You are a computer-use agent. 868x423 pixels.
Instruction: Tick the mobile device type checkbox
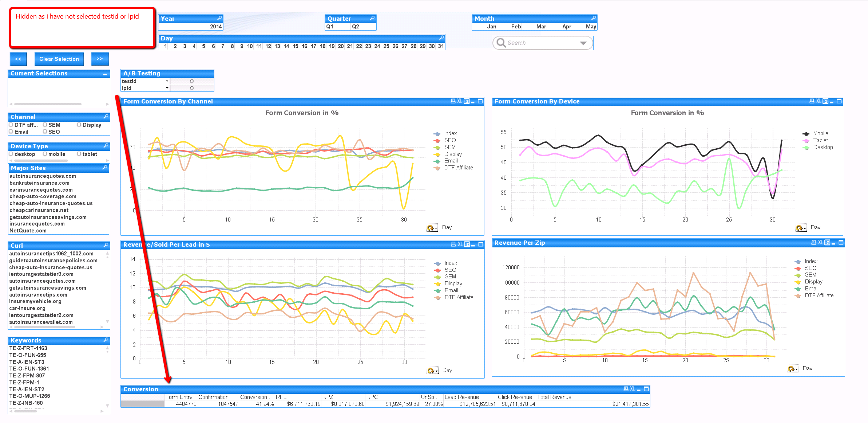pyautogui.click(x=45, y=154)
